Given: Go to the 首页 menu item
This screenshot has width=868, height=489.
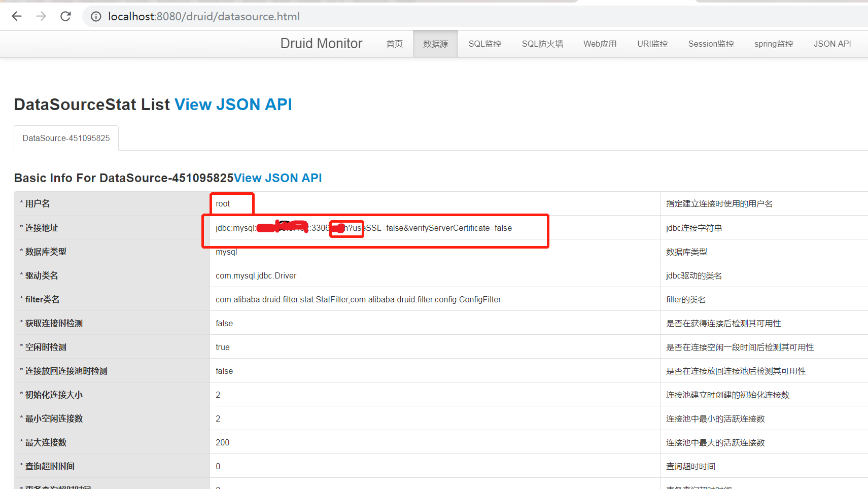Looking at the screenshot, I should [394, 44].
